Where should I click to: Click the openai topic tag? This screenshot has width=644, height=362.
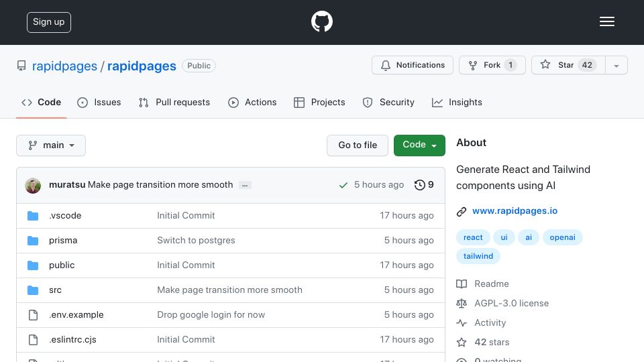(x=562, y=237)
